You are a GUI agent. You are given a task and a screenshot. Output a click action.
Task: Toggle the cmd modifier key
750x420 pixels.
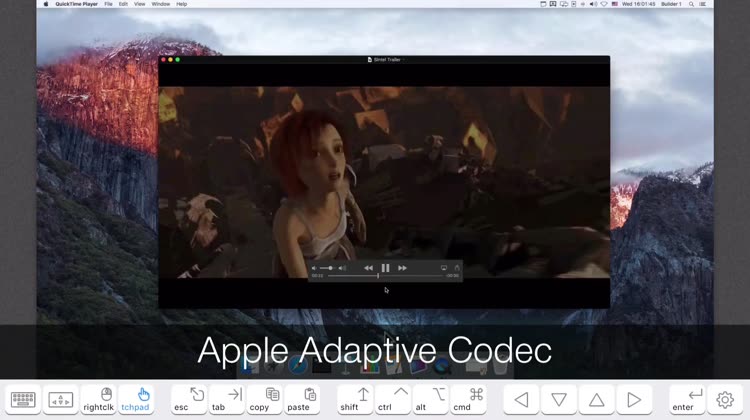click(468, 399)
